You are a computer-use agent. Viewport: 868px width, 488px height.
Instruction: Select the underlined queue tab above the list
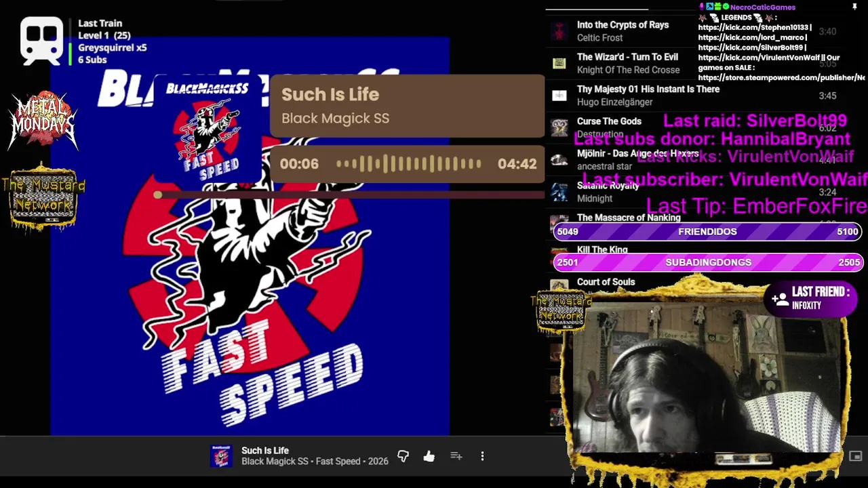597,8
